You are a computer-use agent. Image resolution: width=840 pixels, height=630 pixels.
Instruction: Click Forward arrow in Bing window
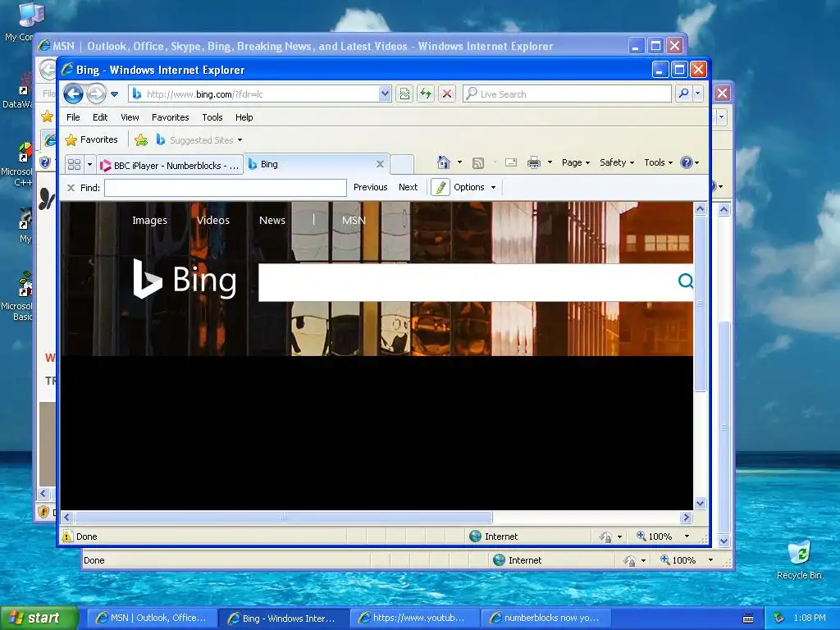97,94
